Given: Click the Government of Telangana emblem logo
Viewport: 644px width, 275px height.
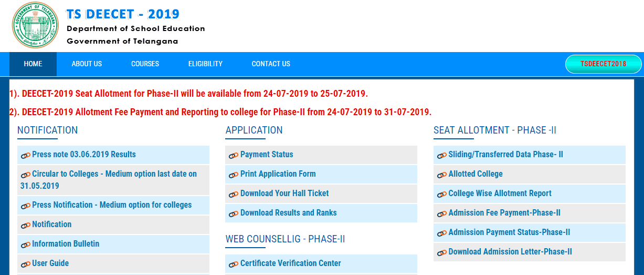Looking at the screenshot, I should point(35,25).
